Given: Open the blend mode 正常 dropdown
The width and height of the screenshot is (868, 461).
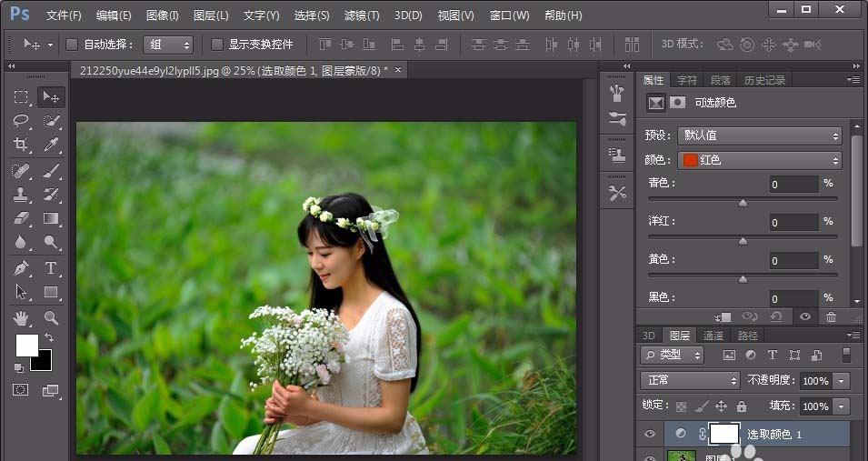Looking at the screenshot, I should coord(690,381).
